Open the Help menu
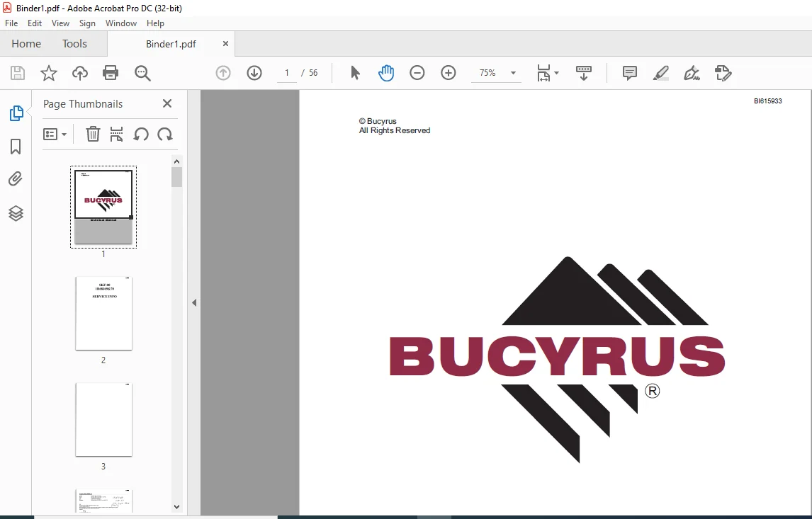Screen dimensions: 812x519 pos(155,23)
